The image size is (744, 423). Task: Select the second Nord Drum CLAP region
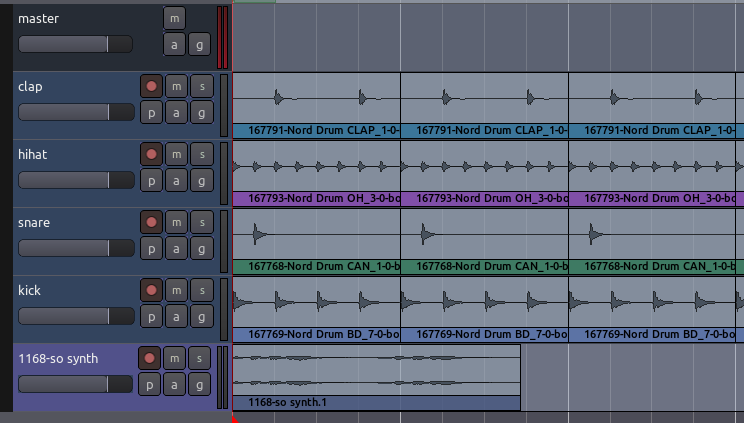(484, 105)
